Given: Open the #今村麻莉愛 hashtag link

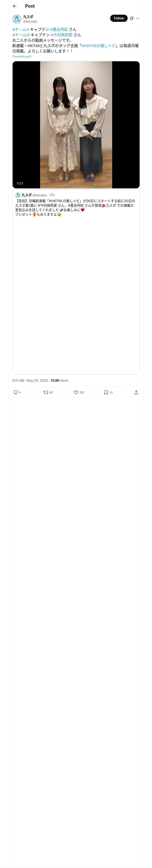Looking at the screenshot, I should click(62, 35).
